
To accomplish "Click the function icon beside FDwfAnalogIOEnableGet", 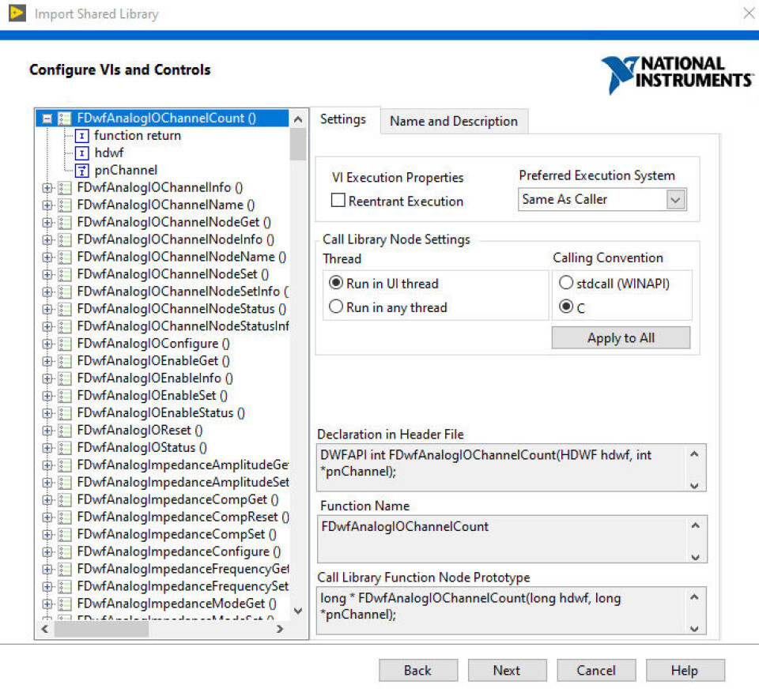I will (x=64, y=361).
